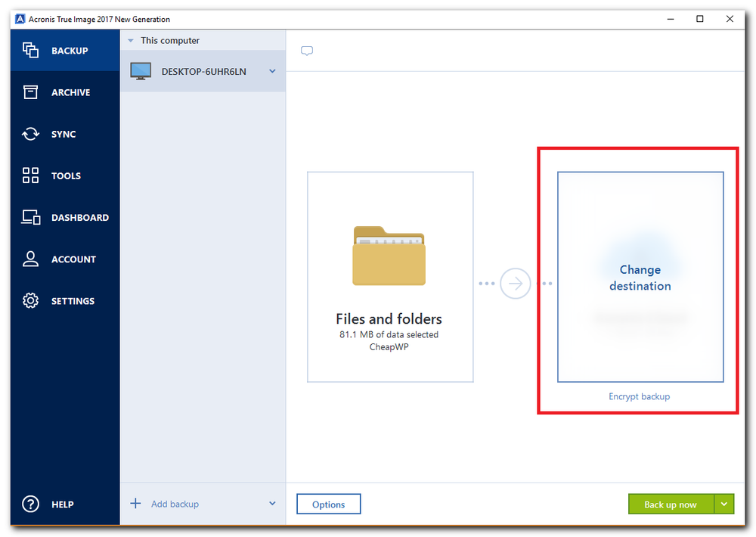Click the CheapWP folder name text
The image size is (756, 537).
pyautogui.click(x=389, y=347)
